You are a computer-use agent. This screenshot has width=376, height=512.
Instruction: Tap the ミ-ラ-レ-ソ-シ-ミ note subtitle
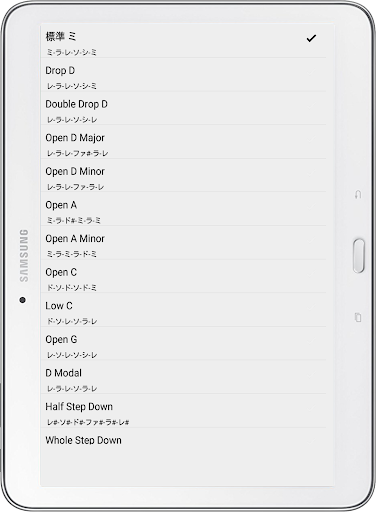click(x=72, y=52)
